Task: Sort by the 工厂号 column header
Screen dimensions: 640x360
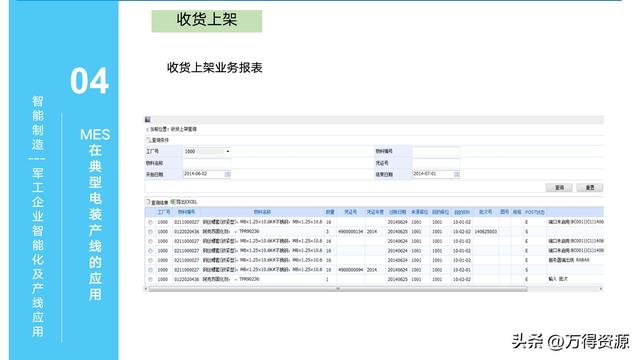Action: pos(164,212)
